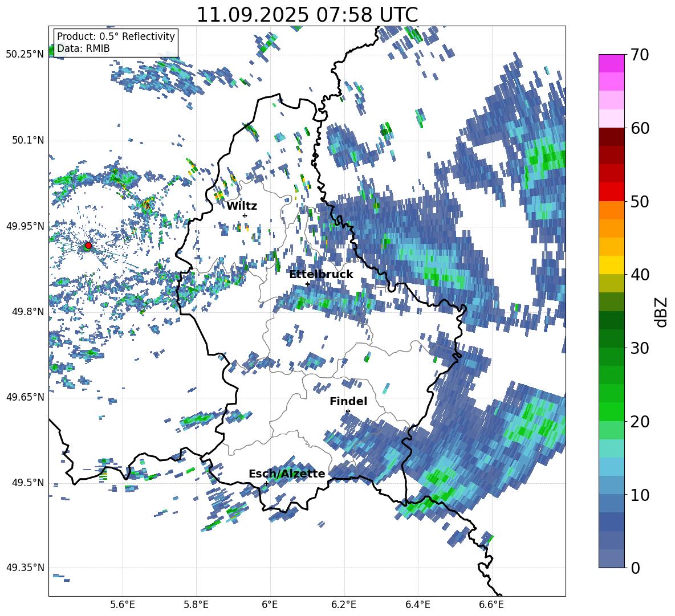Screen dimensions: 675x616
Task: Click the Product: 0.5° Reflectivity text
Action: pyautogui.click(x=116, y=36)
